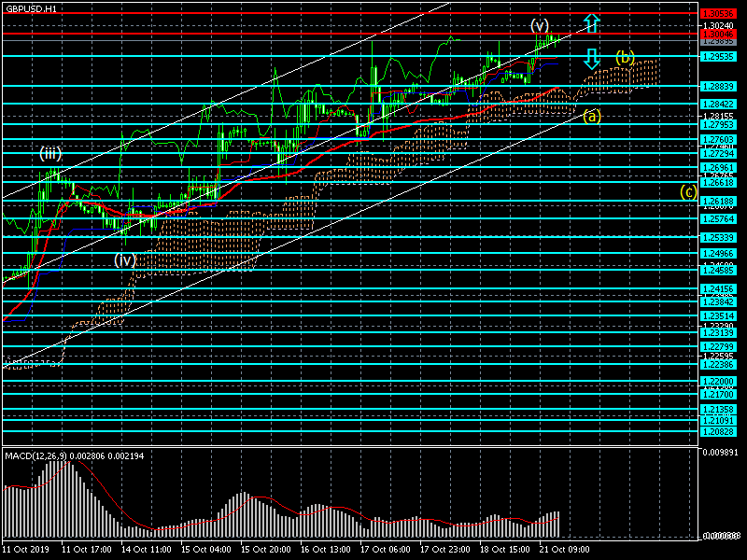747x560 pixels.
Task: Click the 1.21091 price level tag
Action: 719,421
